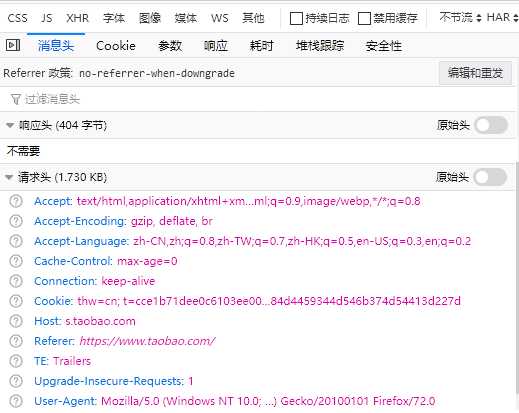
Task: Click the Referer link https://www.taobao.com/
Action: (147, 341)
